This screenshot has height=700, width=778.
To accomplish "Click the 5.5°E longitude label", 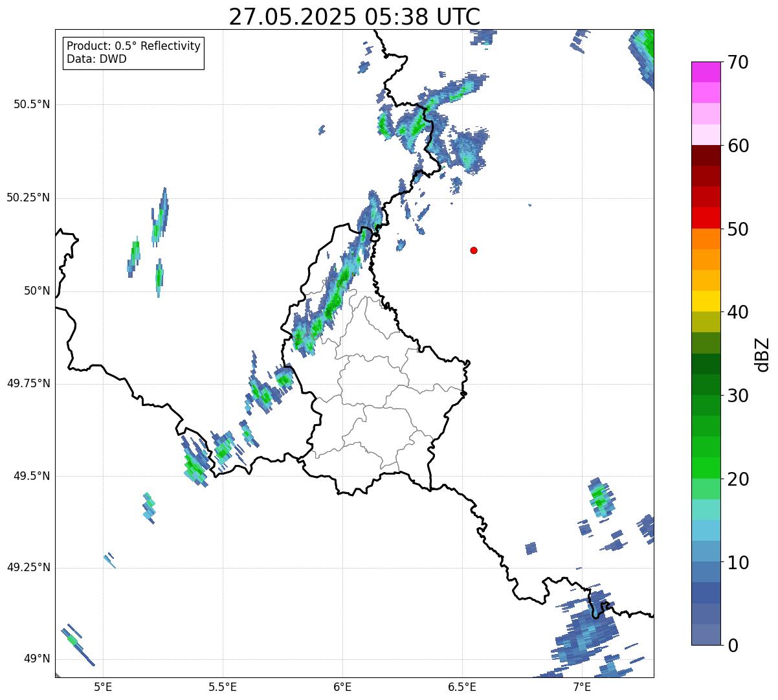I will click(223, 687).
